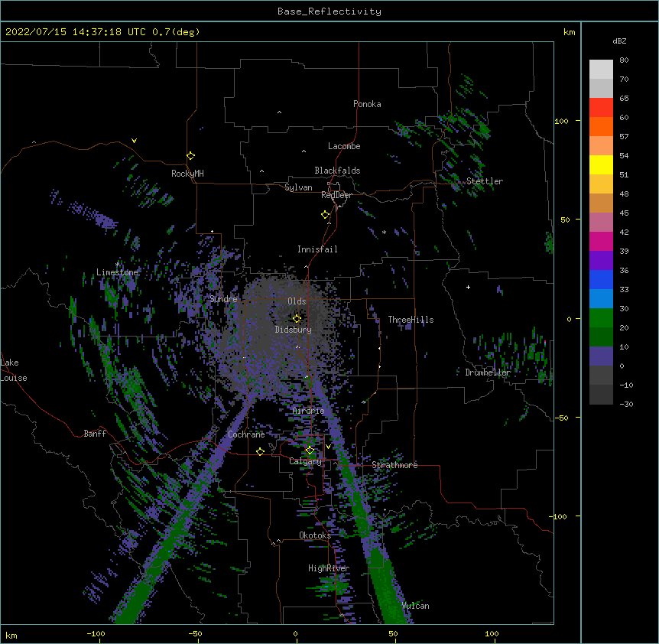Click the -50 tick on right vertical axis
This screenshot has height=644, width=659.
(561, 418)
